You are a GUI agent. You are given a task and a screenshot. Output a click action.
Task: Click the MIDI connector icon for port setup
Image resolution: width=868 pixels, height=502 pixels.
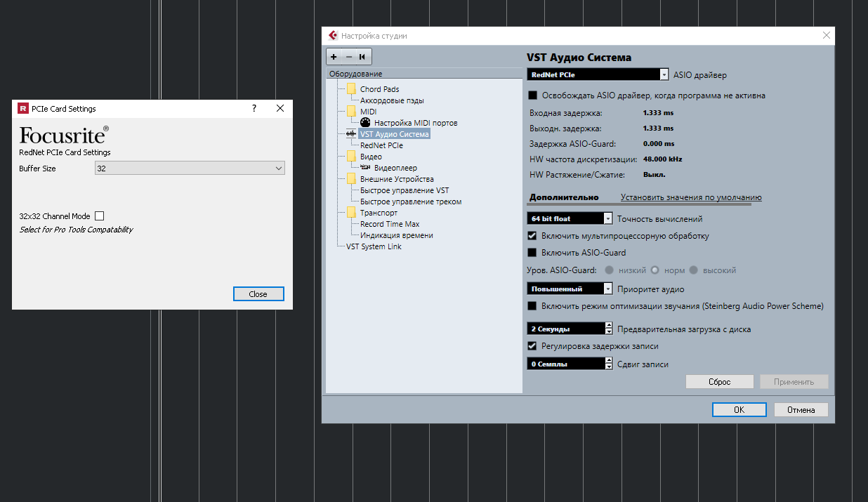tap(365, 123)
